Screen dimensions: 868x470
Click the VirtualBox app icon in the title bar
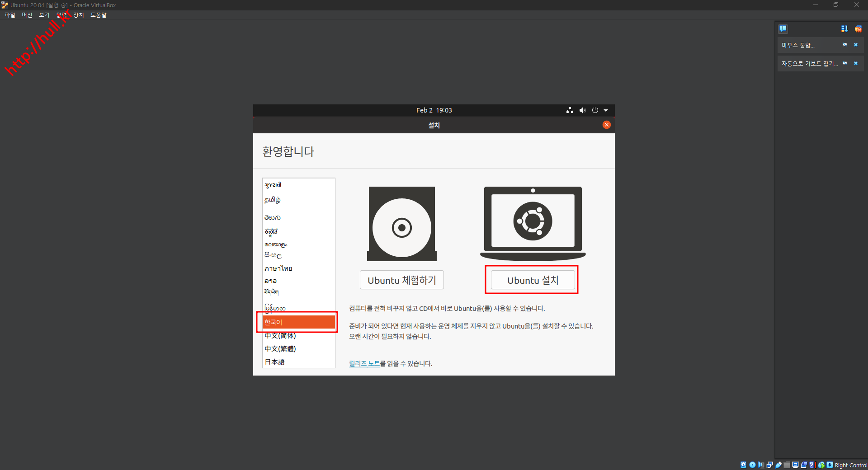[5, 5]
